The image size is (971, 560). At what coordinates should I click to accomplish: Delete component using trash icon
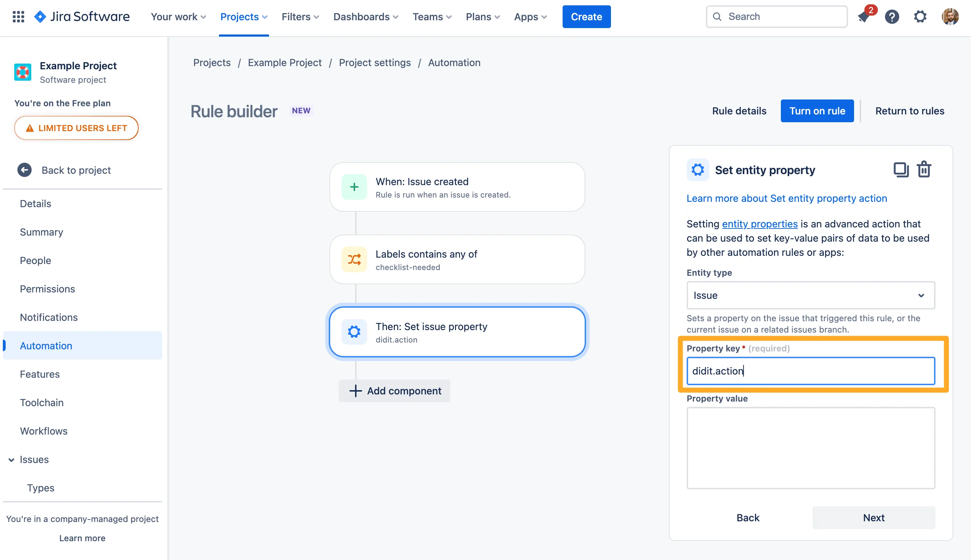pos(924,169)
